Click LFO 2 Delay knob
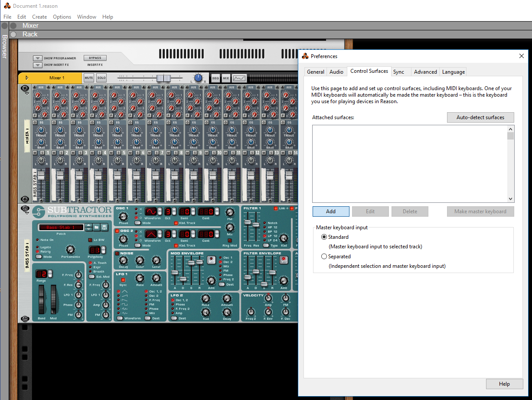Viewport: 532px width, 400px height. (227, 312)
